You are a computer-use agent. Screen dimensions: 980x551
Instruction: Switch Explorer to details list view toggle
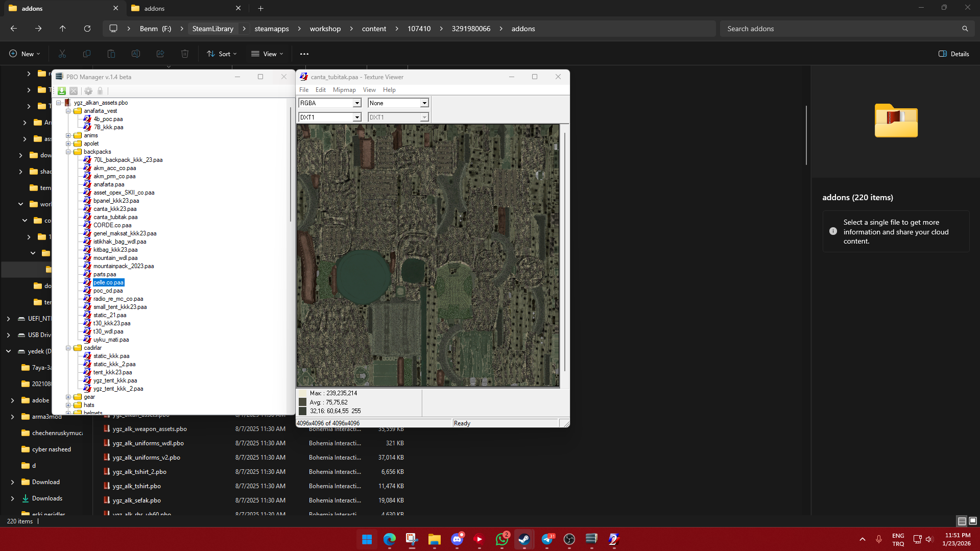(x=962, y=521)
